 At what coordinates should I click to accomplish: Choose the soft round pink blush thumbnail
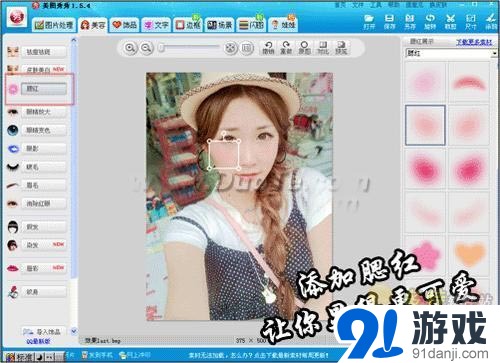click(425, 82)
